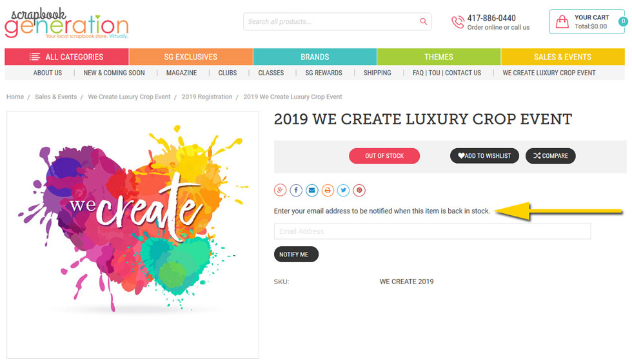632x364 pixels.
Task: Share this page on Twitter
Action: (x=343, y=190)
